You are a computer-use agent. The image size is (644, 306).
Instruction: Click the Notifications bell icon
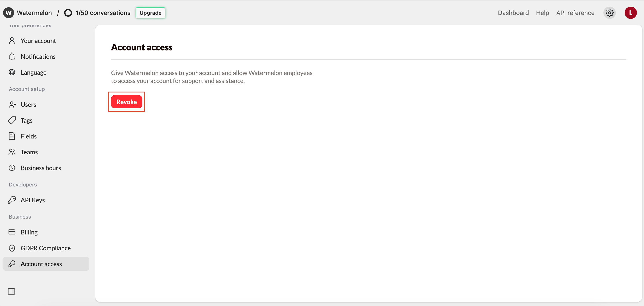12,57
